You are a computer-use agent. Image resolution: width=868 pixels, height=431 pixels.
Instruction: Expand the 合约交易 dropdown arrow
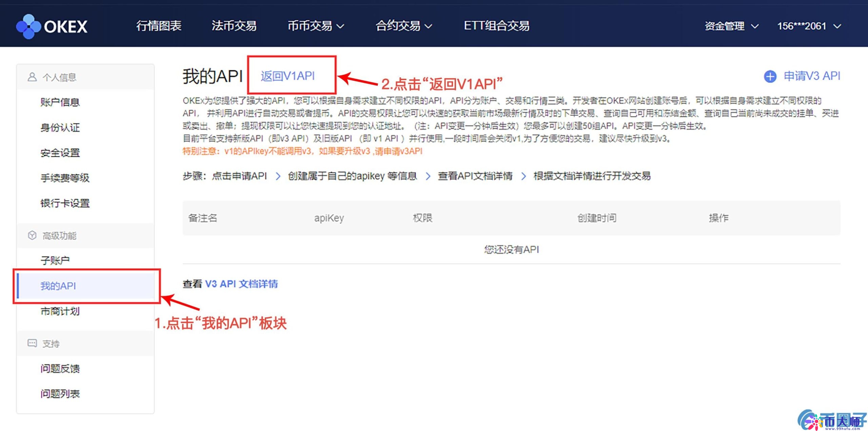click(x=428, y=26)
